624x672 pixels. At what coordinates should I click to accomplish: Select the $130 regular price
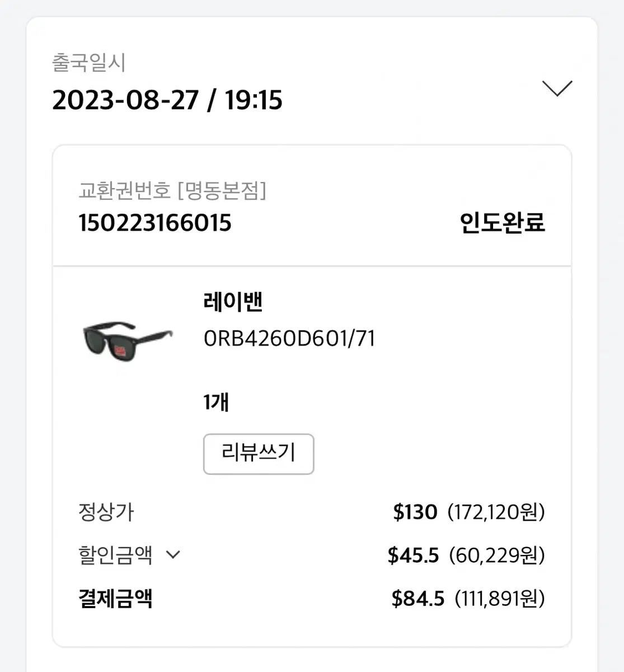415,512
